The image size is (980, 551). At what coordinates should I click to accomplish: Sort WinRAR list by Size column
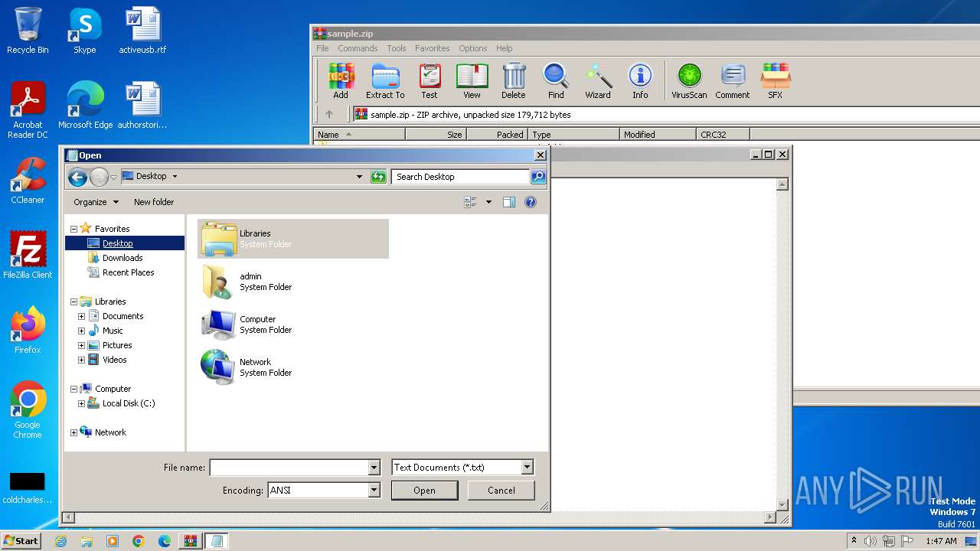[x=436, y=134]
